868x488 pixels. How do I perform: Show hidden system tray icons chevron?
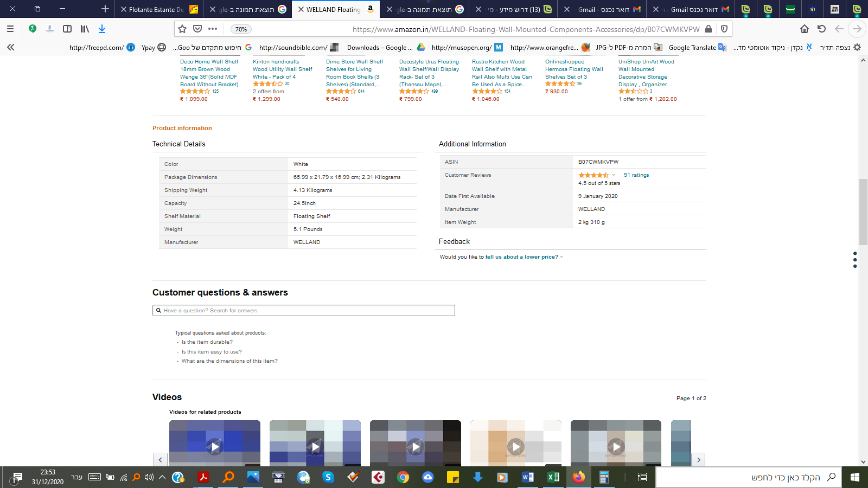pos(162,477)
